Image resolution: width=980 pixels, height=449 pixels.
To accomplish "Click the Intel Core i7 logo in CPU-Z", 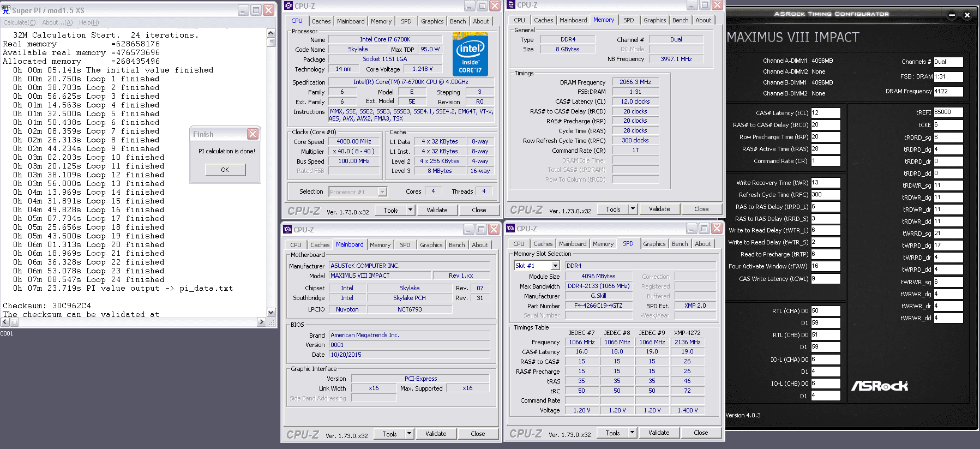I will click(x=470, y=54).
